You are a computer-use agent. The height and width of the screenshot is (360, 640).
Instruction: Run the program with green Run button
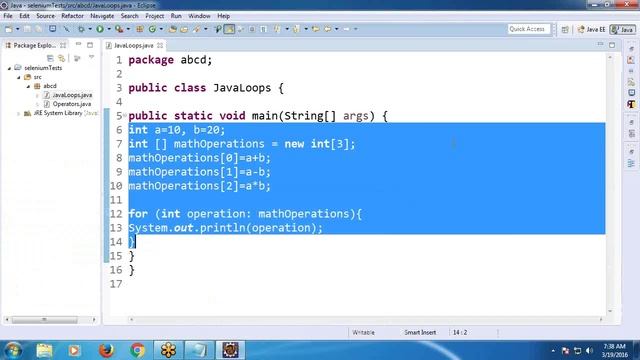(100, 29)
